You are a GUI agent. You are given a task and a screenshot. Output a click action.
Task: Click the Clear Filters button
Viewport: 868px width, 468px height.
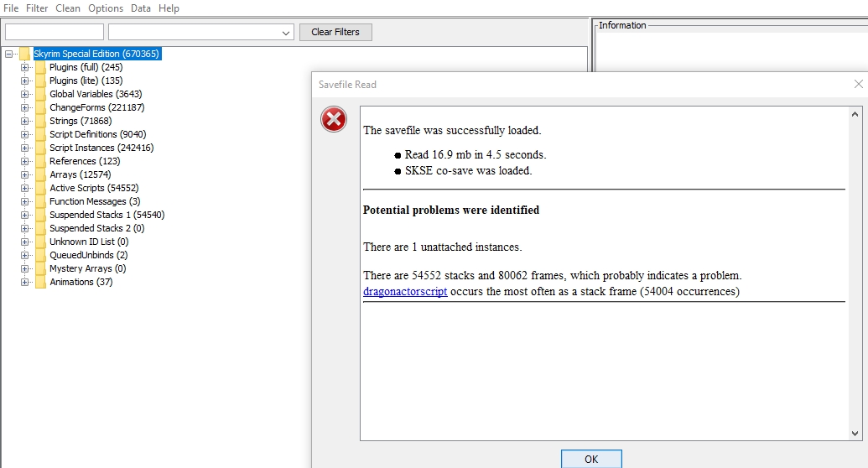click(x=335, y=32)
